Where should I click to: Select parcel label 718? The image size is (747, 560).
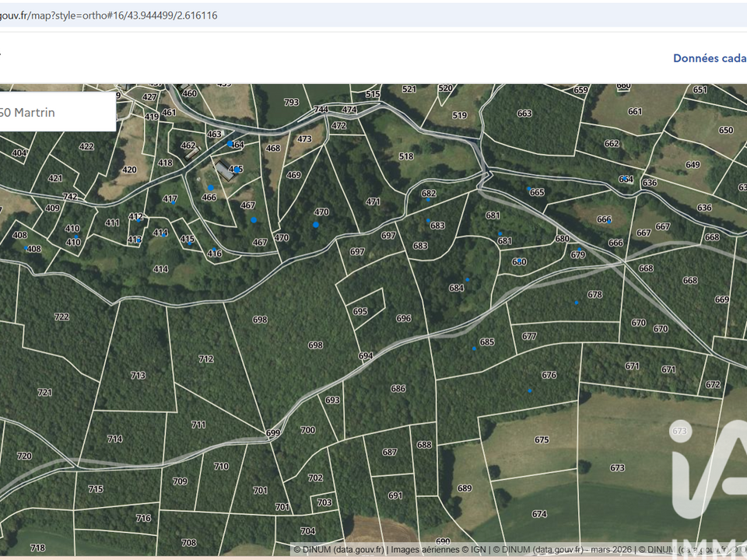coord(37,548)
